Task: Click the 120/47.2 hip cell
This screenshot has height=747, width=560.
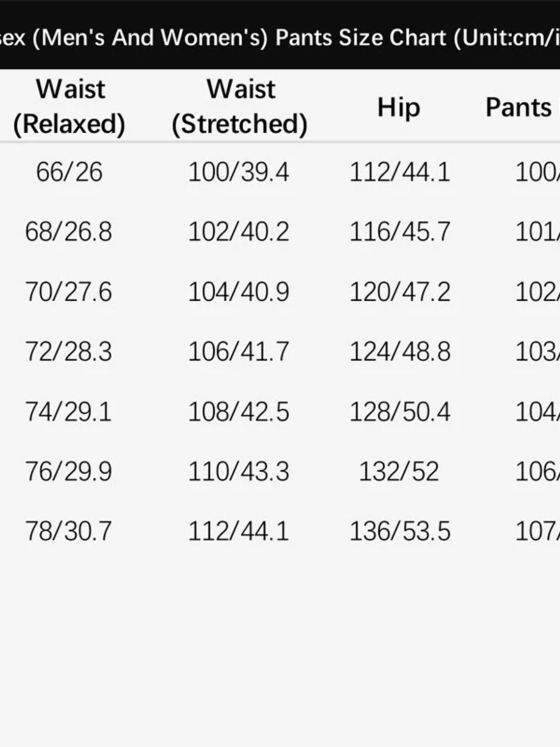Action: tap(399, 291)
